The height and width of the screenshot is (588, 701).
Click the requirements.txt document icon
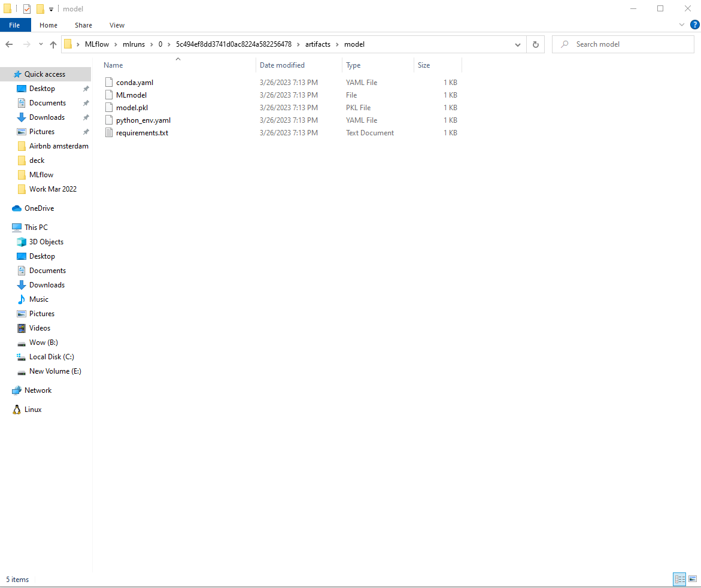point(108,133)
